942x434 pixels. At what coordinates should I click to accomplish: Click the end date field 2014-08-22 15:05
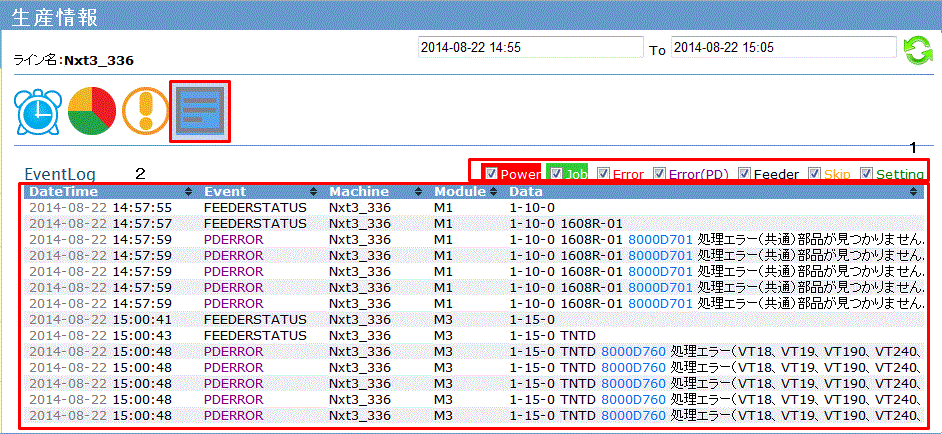tap(783, 47)
